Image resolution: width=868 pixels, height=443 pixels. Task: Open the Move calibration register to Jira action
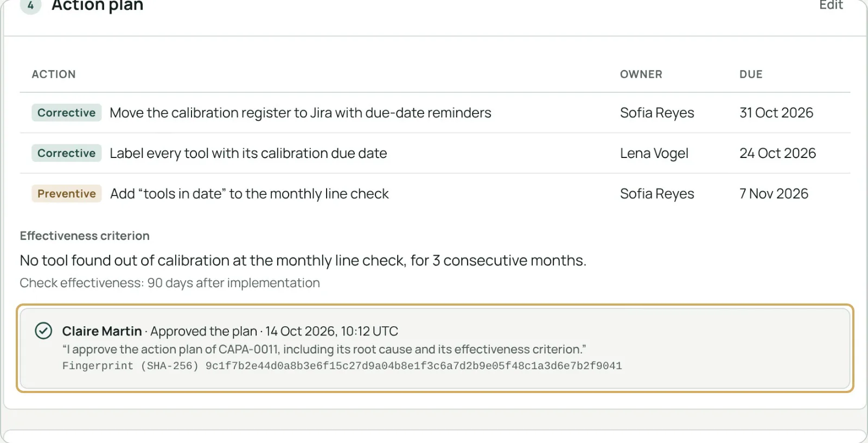tap(301, 112)
